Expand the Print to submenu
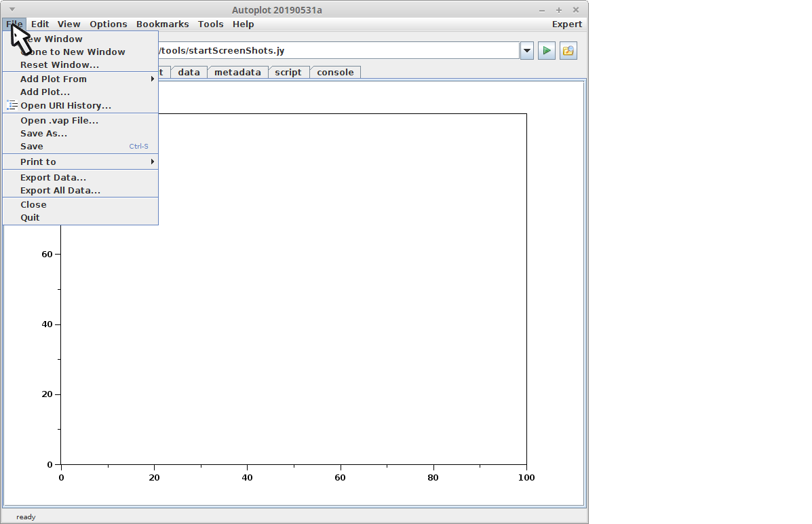 [x=80, y=162]
